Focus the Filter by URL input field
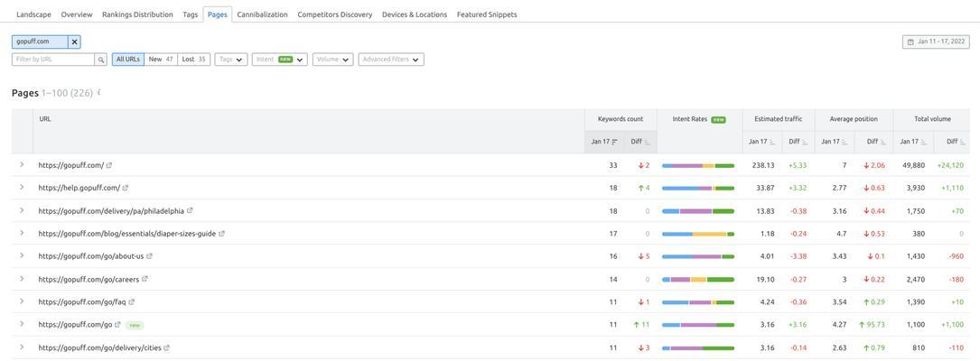The height and width of the screenshot is (361, 980). pyautogui.click(x=53, y=60)
